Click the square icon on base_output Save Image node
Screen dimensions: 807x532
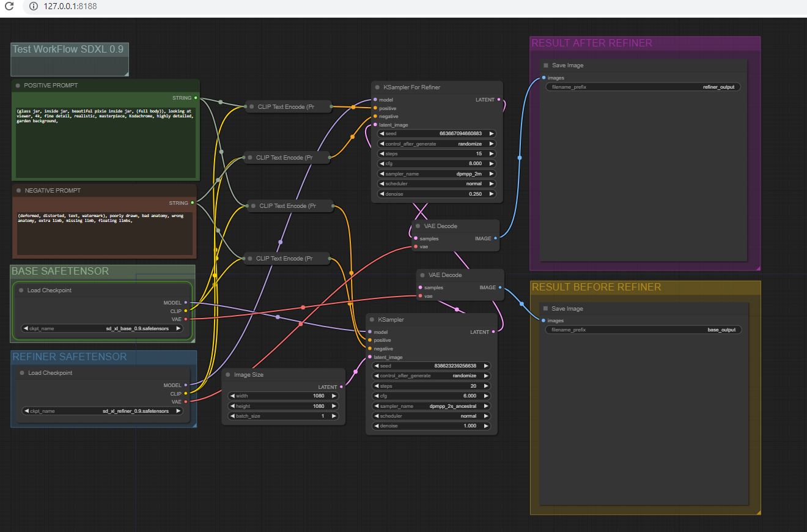tap(545, 309)
